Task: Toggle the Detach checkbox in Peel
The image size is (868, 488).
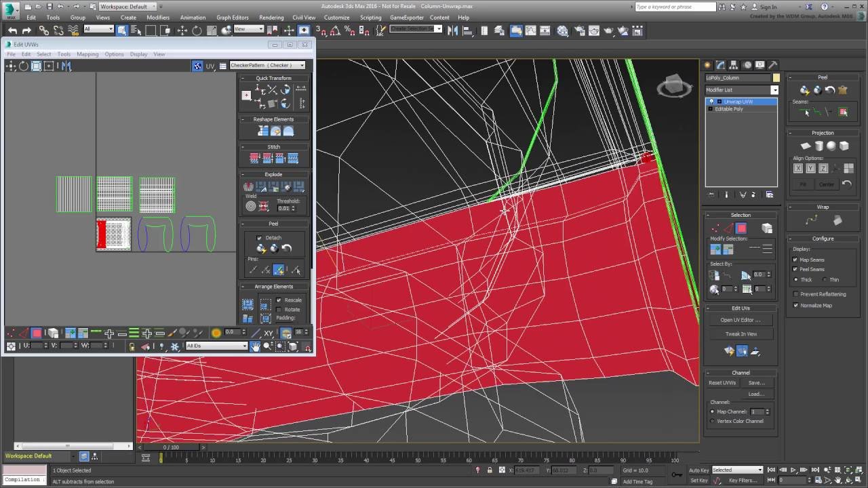Action: (259, 238)
